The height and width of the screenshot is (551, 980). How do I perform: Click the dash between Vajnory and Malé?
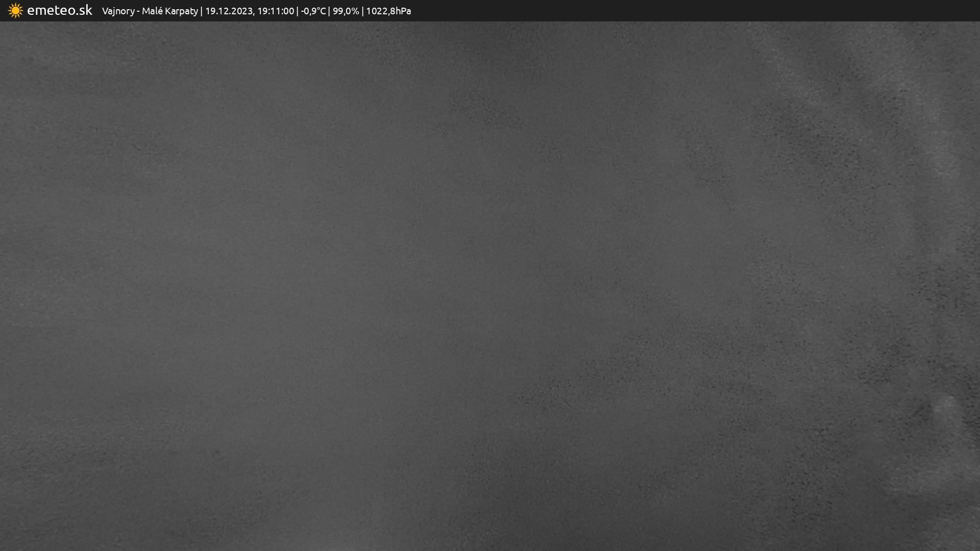[138, 11]
